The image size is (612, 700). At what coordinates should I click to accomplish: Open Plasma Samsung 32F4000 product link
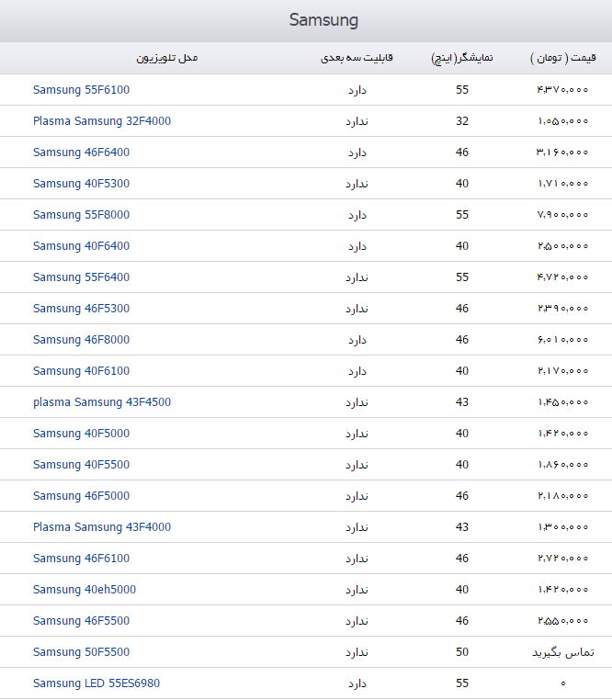pyautogui.click(x=102, y=121)
